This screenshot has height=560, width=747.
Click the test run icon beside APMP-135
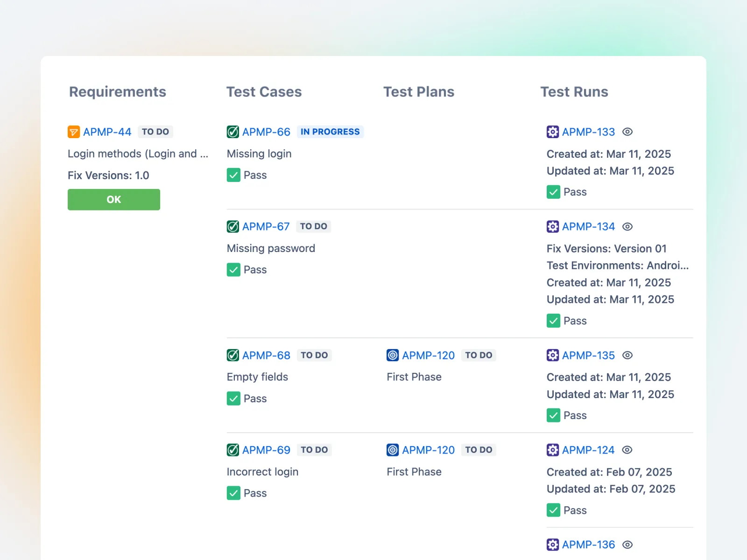click(x=553, y=355)
